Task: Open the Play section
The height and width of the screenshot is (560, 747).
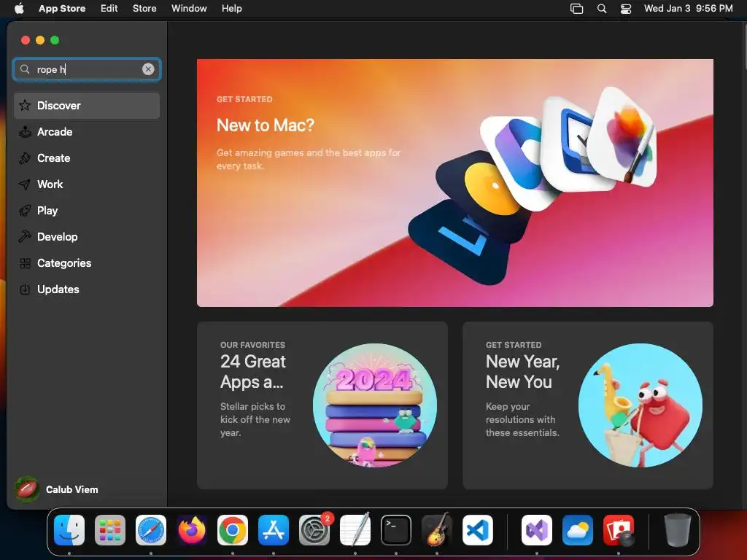Action: 87,211
